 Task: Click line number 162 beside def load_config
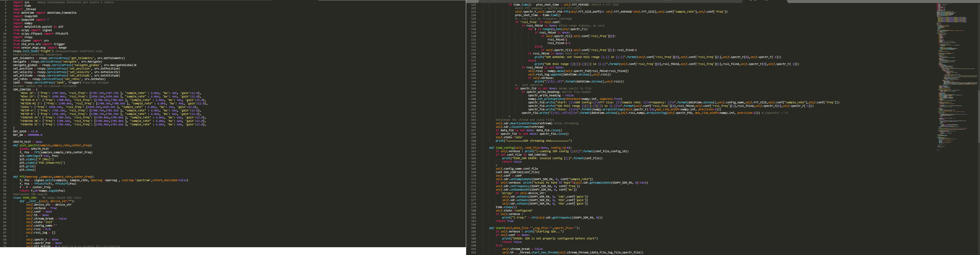pos(473,148)
